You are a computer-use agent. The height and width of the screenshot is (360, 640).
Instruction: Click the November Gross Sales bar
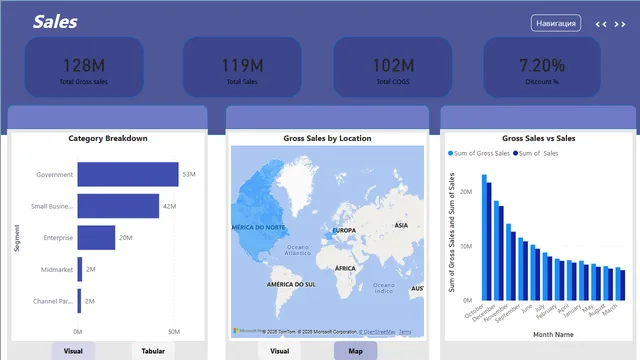[509, 262]
